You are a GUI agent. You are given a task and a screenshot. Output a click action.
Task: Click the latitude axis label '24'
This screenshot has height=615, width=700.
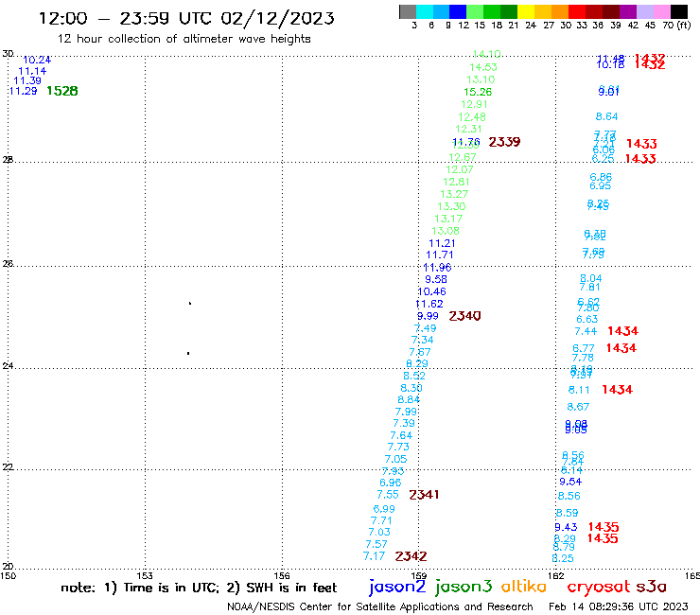8,366
